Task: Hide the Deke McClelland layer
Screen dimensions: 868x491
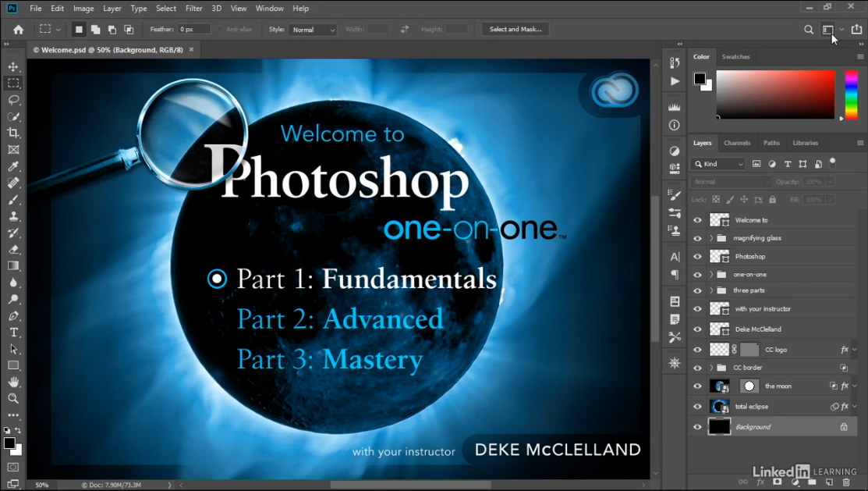Action: (x=697, y=329)
